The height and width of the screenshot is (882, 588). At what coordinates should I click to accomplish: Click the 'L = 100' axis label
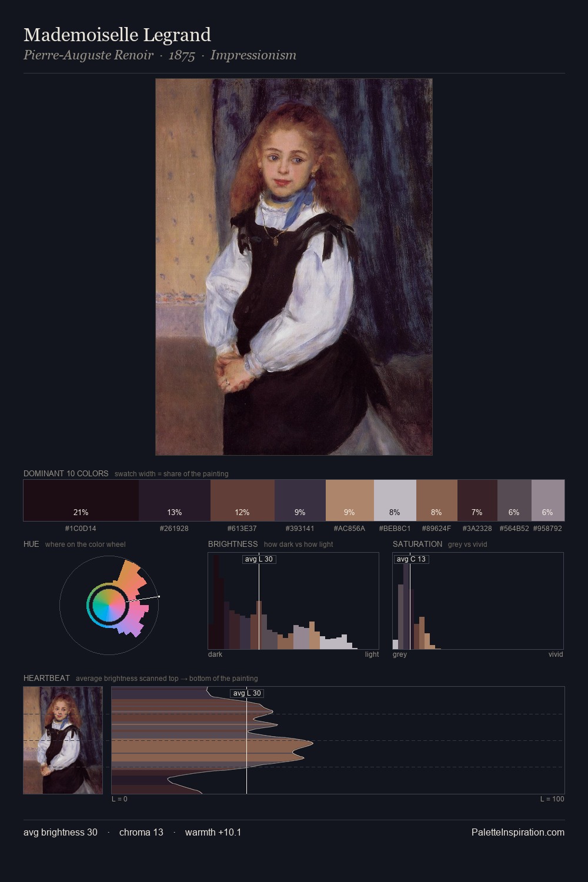[552, 799]
